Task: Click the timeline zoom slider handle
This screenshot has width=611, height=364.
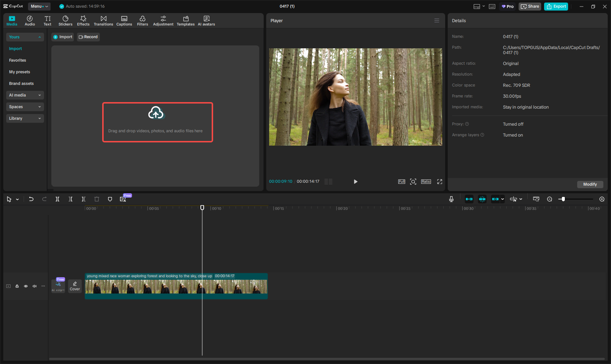Action: pyautogui.click(x=563, y=199)
